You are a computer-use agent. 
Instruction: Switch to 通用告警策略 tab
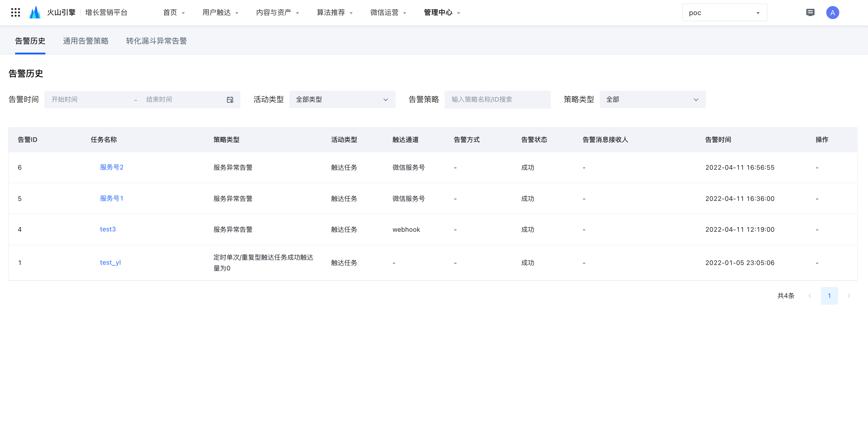[x=86, y=41]
